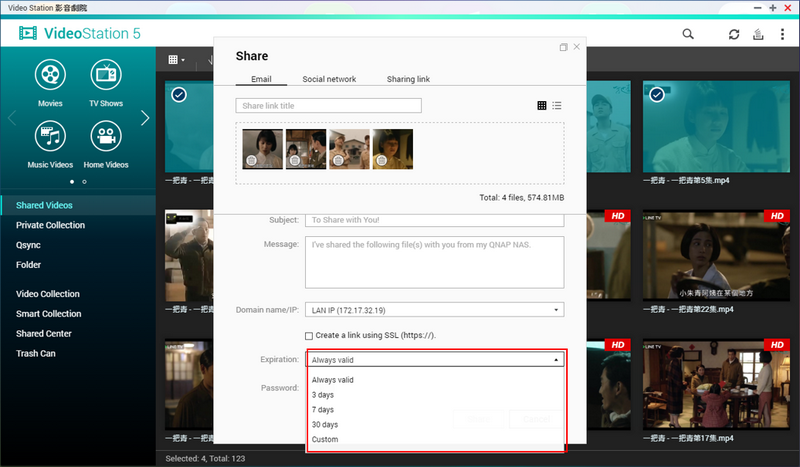Open the view mode dropdown in toolbar
Screen dimensions: 800x467
click(x=176, y=60)
